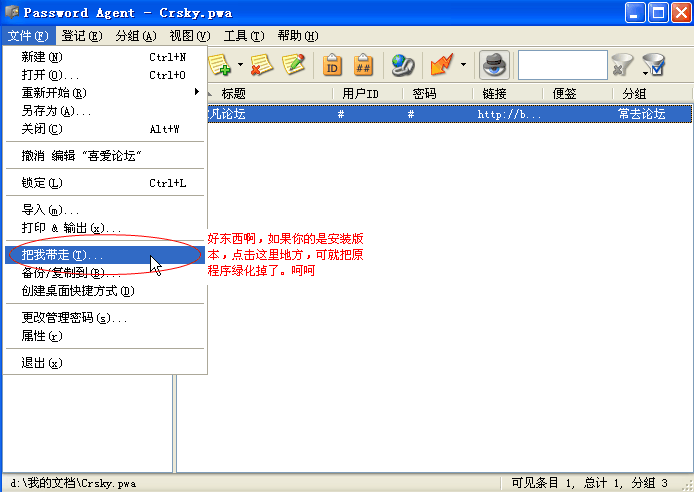Sort by the 密码 column header

click(438, 93)
